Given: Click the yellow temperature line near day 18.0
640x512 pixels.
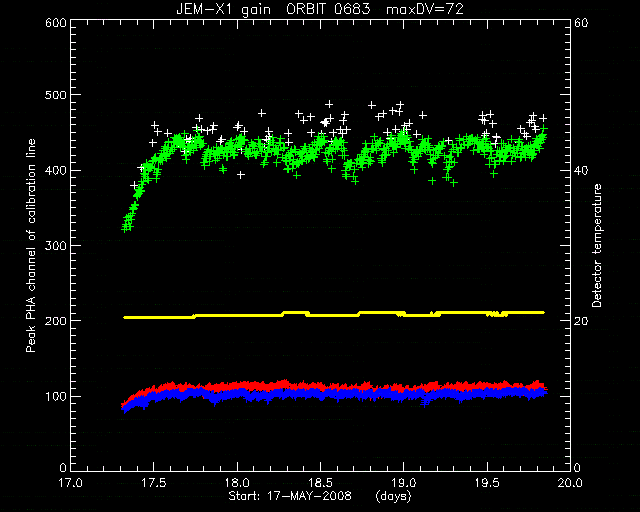Looking at the screenshot, I should (237, 315).
